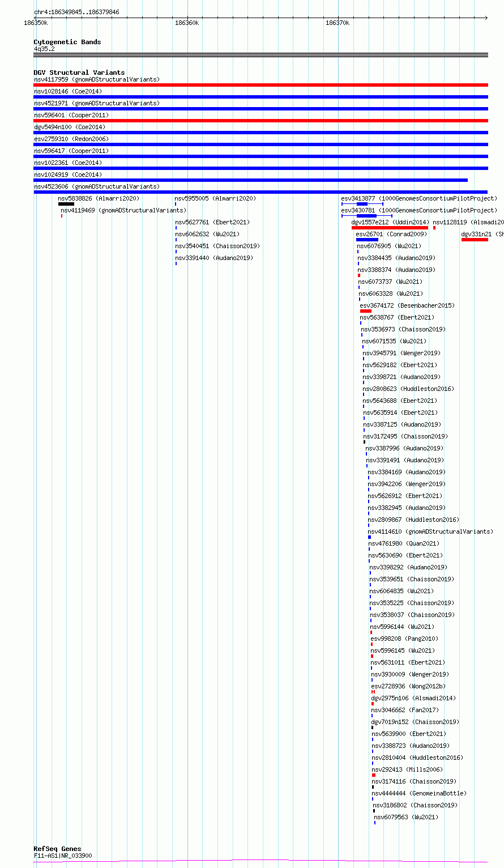Image resolution: width=504 pixels, height=868 pixels.
Task: Select variant label nsv4119469 (gnomADStructuralVariants)
Action: [x=123, y=210]
